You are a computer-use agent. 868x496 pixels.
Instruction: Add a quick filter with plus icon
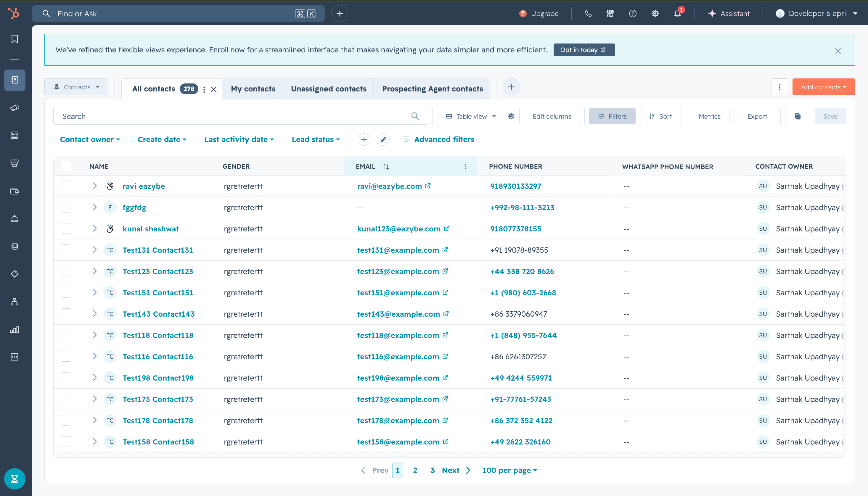coord(364,139)
